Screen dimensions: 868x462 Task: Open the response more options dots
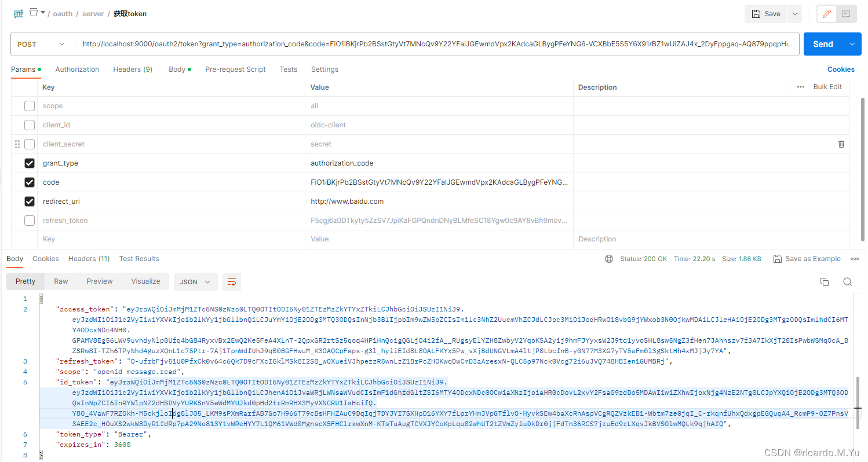click(x=855, y=259)
